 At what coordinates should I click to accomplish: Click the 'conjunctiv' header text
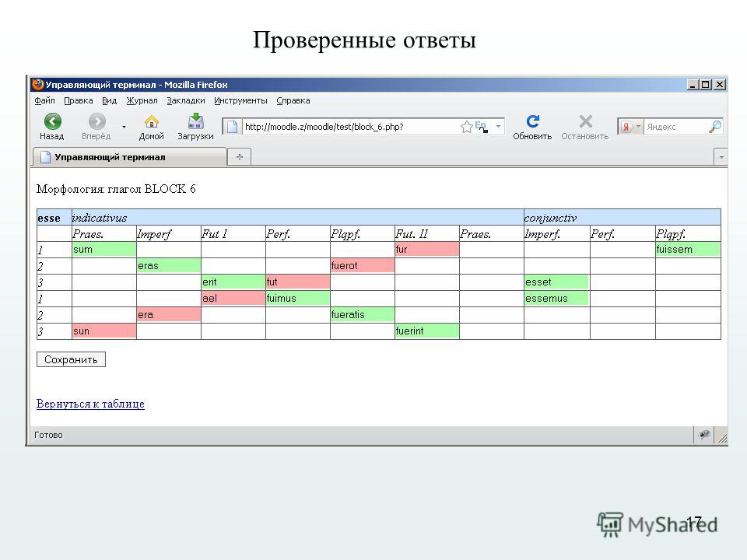[x=550, y=218]
